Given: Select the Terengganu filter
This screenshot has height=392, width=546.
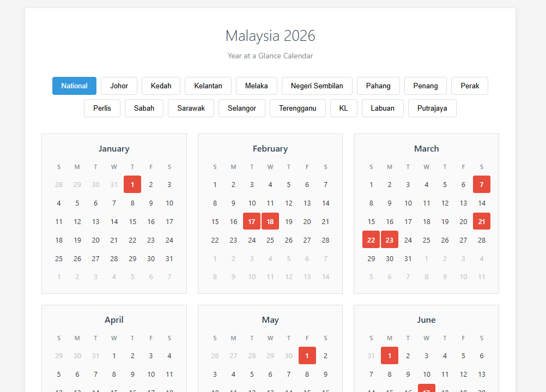Looking at the screenshot, I should pyautogui.click(x=298, y=108).
